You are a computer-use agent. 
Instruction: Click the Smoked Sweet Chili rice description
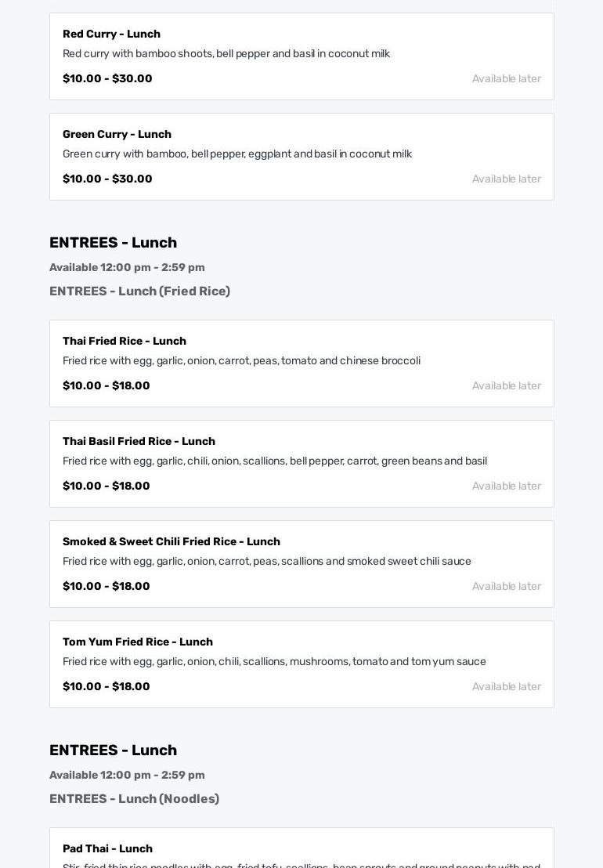[266, 561]
